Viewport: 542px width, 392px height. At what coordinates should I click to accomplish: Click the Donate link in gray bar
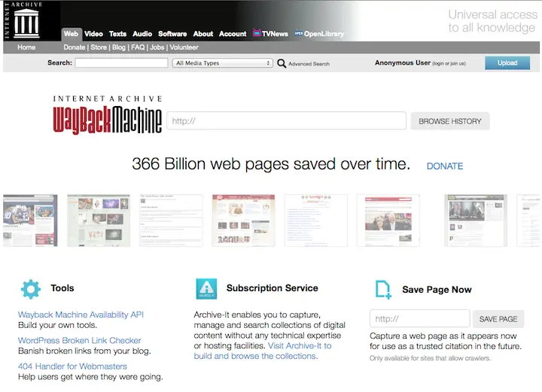74,47
